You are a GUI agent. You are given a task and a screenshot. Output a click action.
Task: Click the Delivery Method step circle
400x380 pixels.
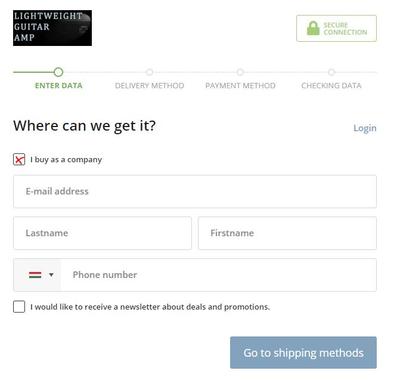click(150, 72)
